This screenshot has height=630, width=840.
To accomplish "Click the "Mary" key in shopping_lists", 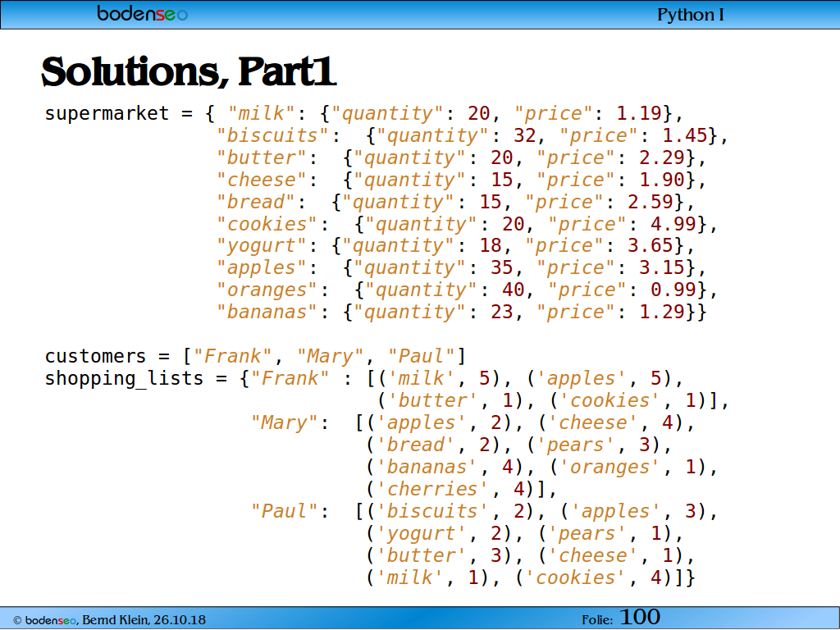I will (284, 422).
